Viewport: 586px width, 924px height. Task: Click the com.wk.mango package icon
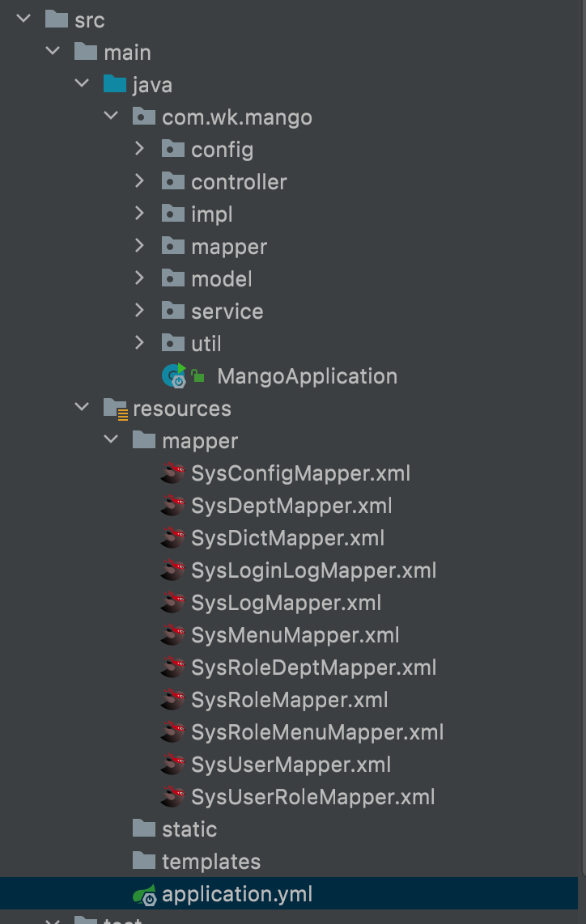coord(144,117)
